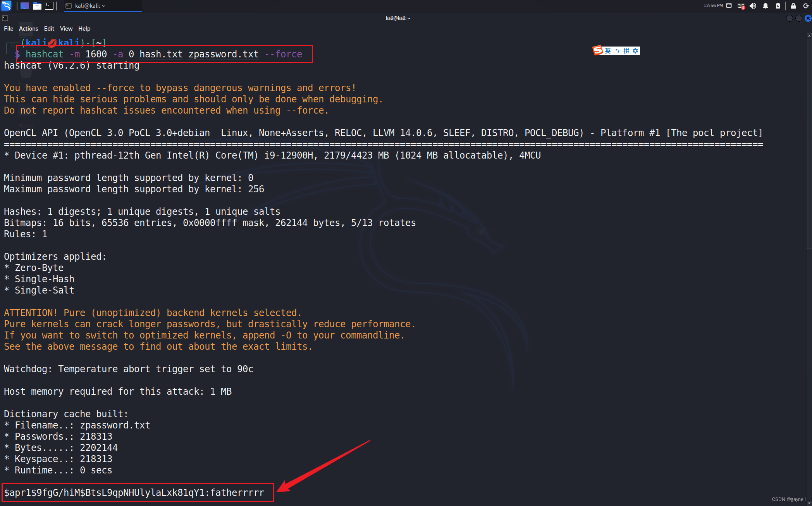
Task: Open the File menu
Action: tap(9, 29)
